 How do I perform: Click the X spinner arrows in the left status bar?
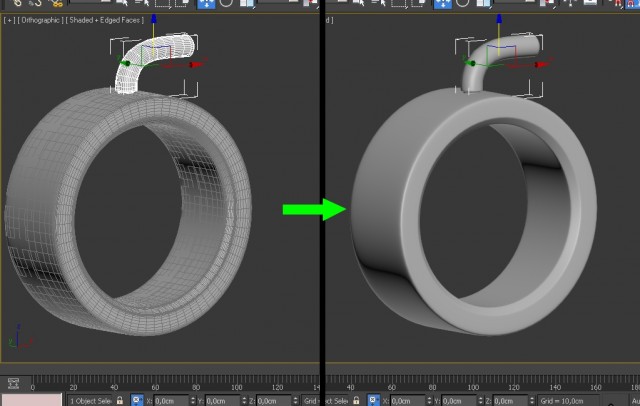pyautogui.click(x=193, y=401)
